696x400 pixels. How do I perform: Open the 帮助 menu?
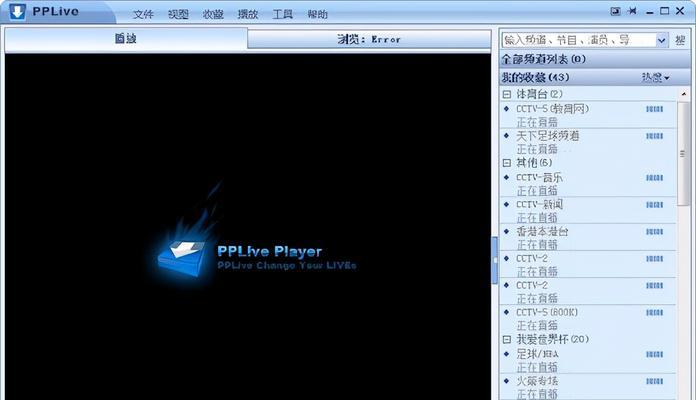317,14
